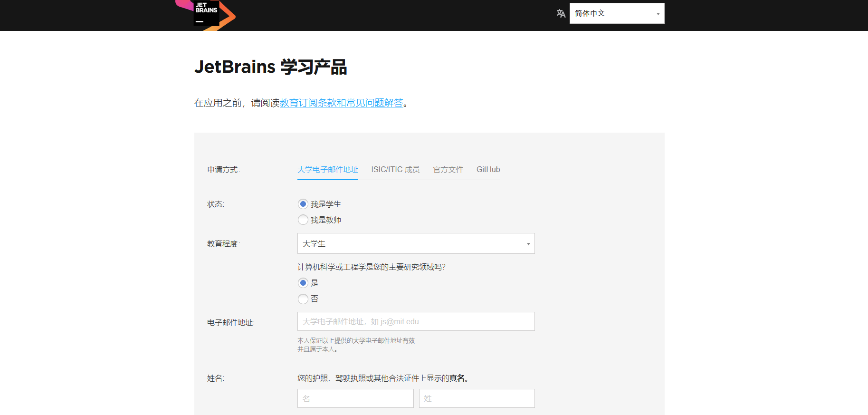Choose 否 for computer science question
868x415 pixels.
coord(303,299)
